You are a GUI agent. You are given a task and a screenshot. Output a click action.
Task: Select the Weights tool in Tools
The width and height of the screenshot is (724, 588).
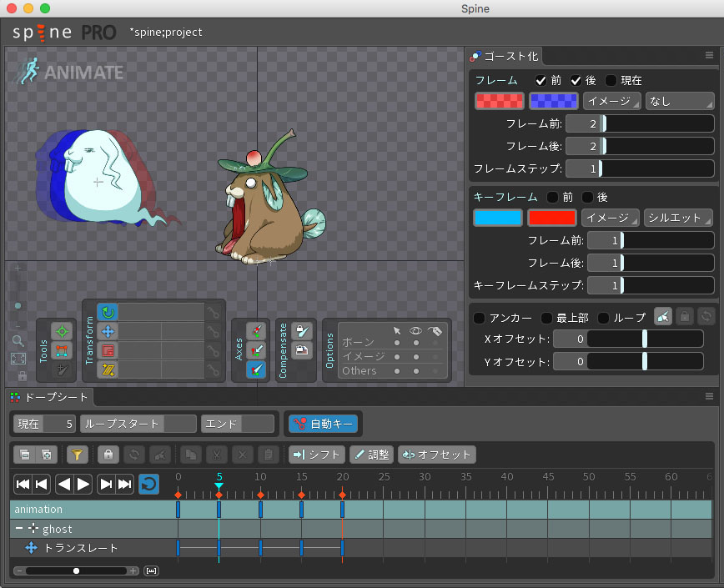click(62, 351)
